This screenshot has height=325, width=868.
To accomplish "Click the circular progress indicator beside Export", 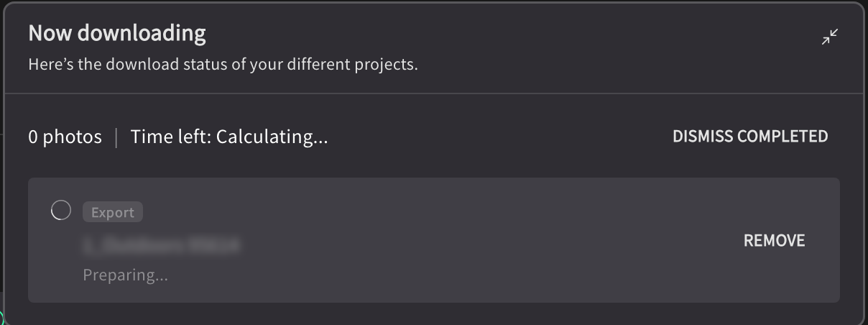I will [61, 211].
